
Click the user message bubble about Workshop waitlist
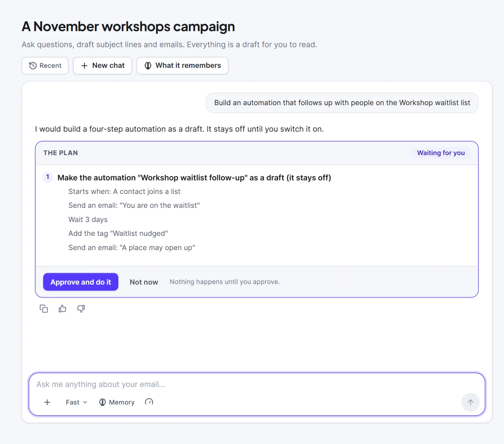[x=342, y=103]
